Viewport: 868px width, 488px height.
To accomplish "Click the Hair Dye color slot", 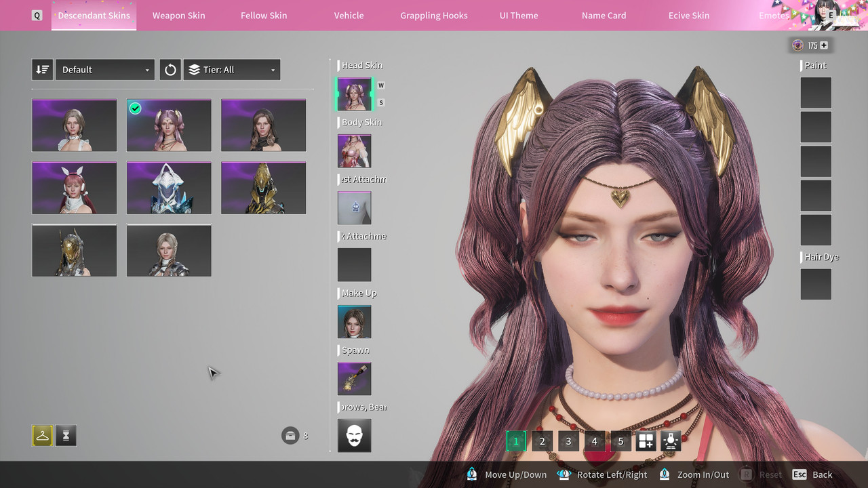I will pyautogui.click(x=816, y=284).
